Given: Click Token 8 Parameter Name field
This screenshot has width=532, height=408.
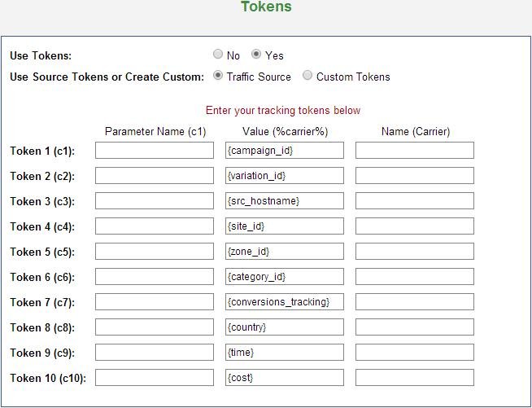Looking at the screenshot, I should point(155,327).
